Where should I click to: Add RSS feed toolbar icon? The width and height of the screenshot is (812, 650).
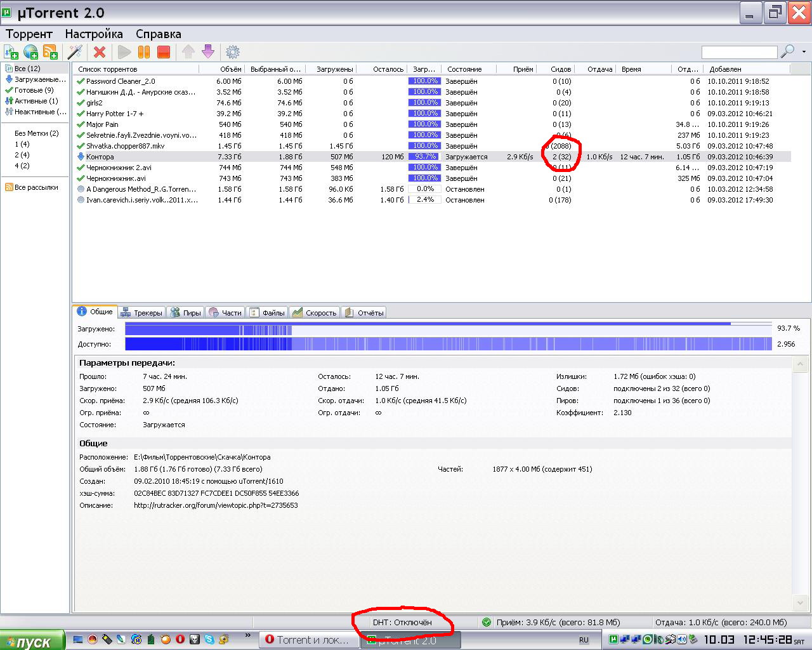[x=50, y=52]
